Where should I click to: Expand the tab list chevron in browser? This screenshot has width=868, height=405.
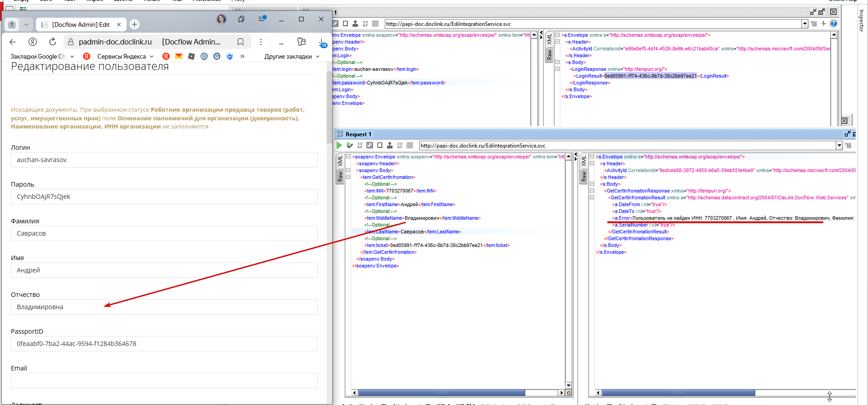(x=26, y=25)
